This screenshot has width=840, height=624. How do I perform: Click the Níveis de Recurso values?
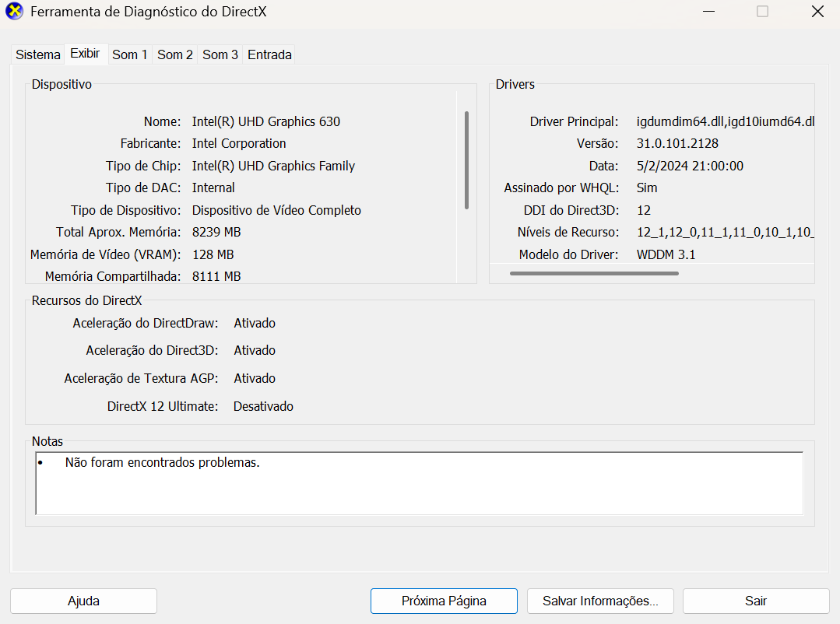coord(726,233)
